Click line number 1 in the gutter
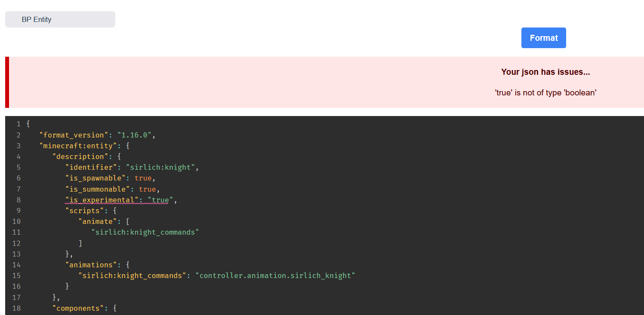This screenshot has width=644, height=315. [18, 124]
